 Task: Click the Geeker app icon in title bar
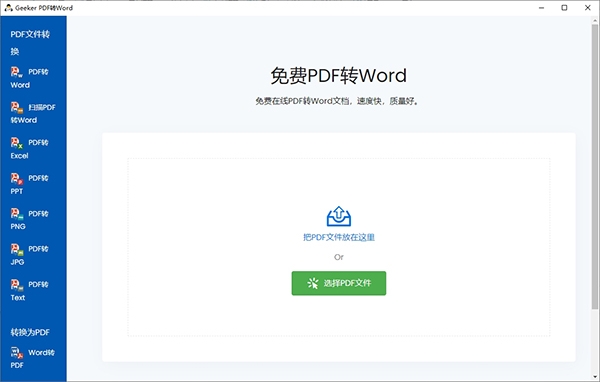tap(8, 8)
